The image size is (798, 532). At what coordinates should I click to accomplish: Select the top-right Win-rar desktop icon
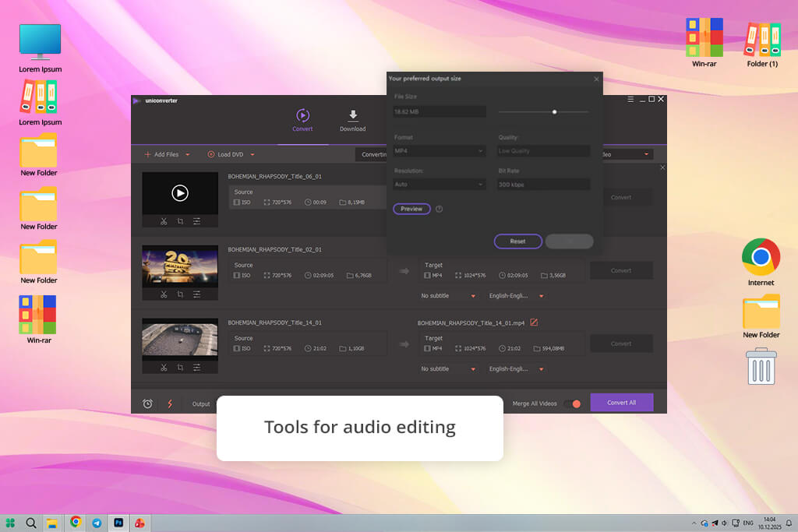click(704, 44)
